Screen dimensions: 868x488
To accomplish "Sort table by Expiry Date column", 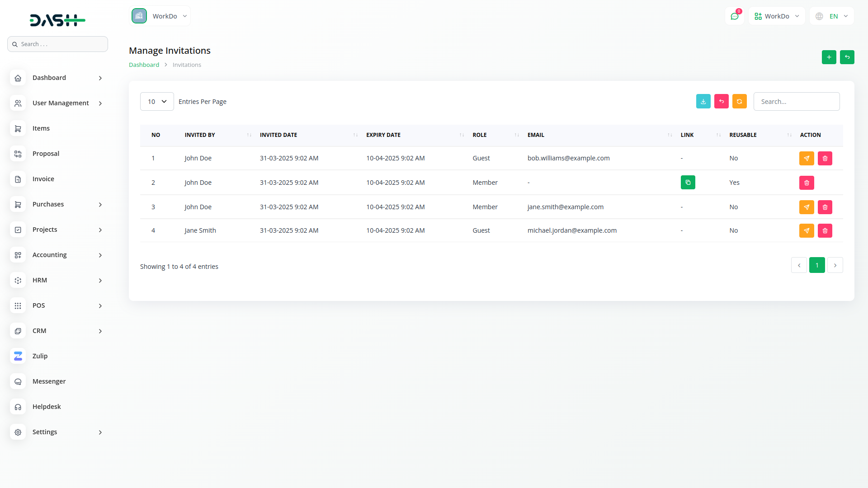I will (x=383, y=135).
